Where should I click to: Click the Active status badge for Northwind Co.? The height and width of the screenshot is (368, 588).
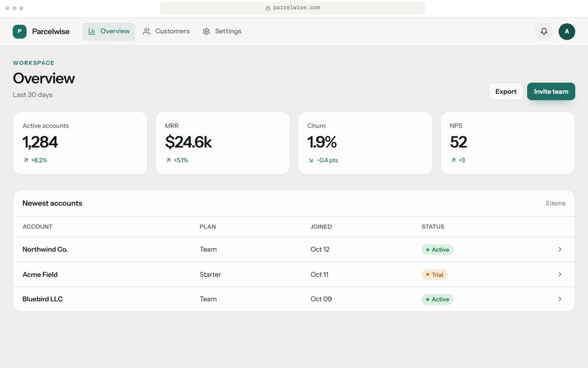pyautogui.click(x=438, y=250)
